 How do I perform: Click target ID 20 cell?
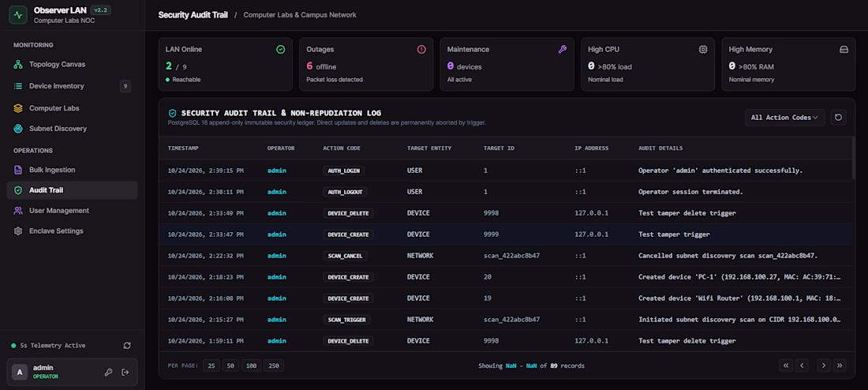[x=487, y=277]
